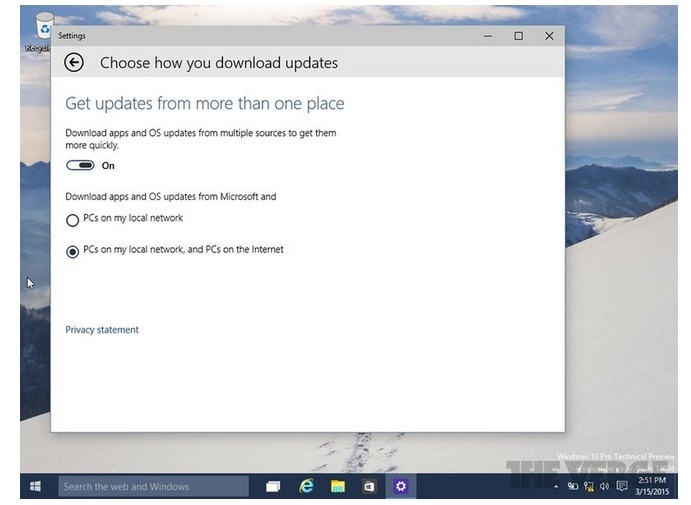
Task: Open File Explorer from the taskbar
Action: tap(338, 486)
